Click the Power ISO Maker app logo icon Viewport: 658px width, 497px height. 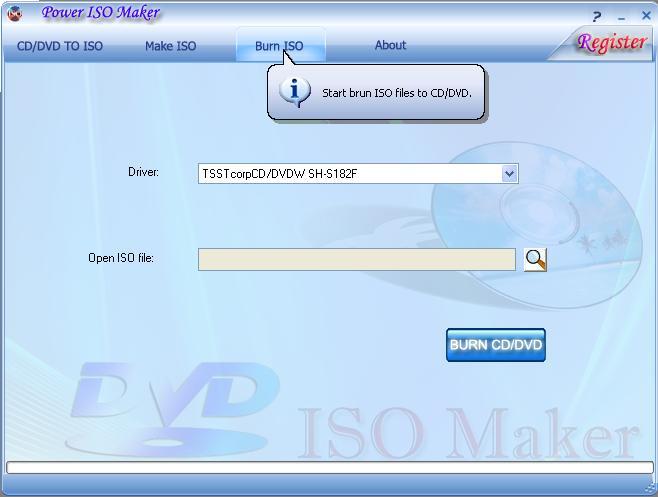[x=15, y=13]
